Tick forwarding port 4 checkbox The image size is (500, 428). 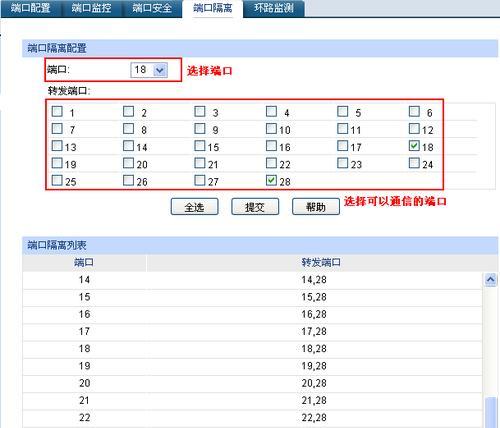[x=272, y=111]
